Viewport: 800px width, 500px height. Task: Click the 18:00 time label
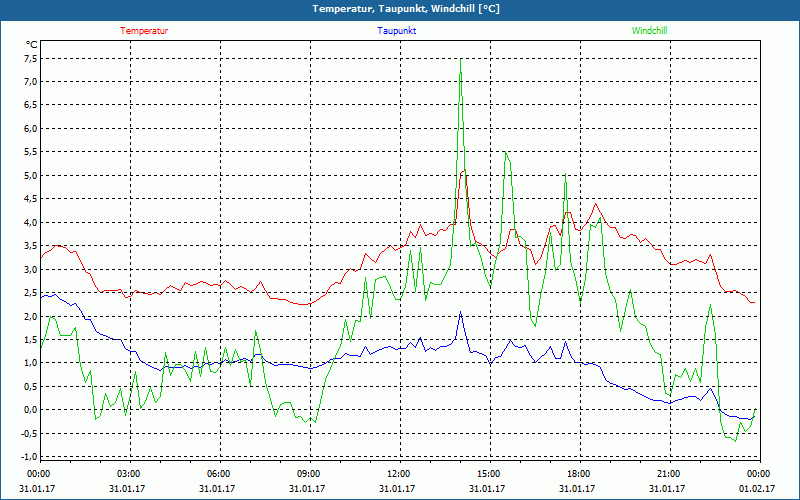click(579, 474)
